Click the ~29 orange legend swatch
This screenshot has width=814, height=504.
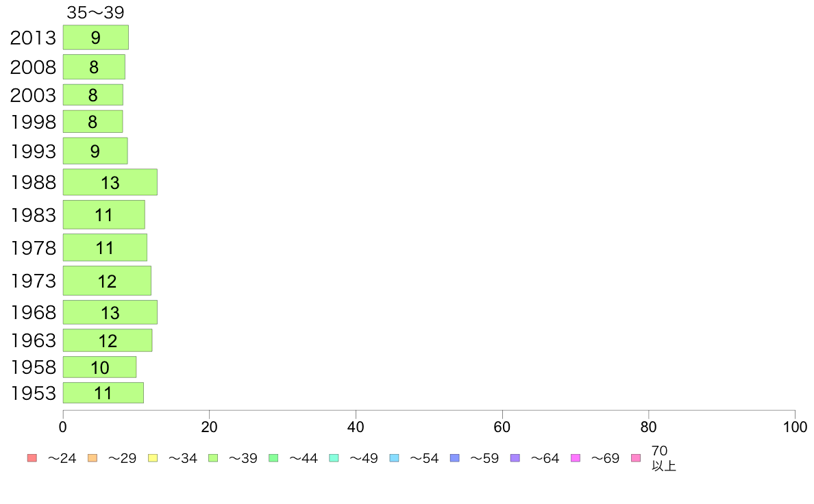tap(92, 458)
